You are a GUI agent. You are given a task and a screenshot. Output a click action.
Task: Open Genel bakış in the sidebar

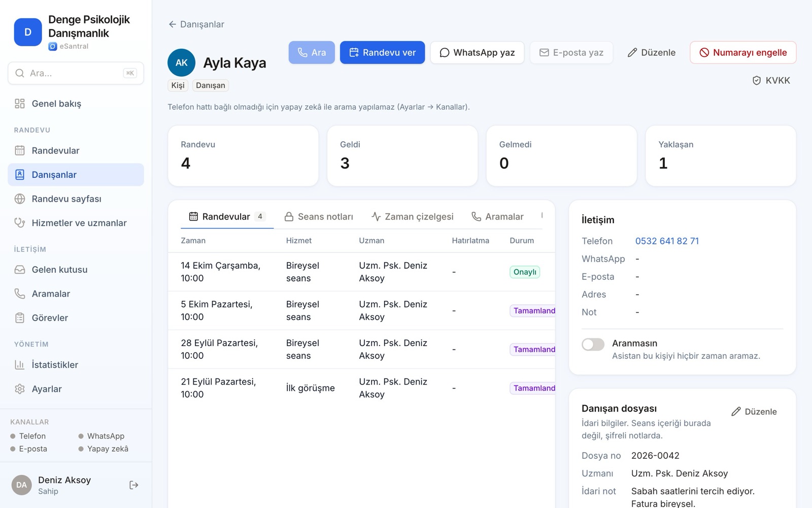(76, 104)
